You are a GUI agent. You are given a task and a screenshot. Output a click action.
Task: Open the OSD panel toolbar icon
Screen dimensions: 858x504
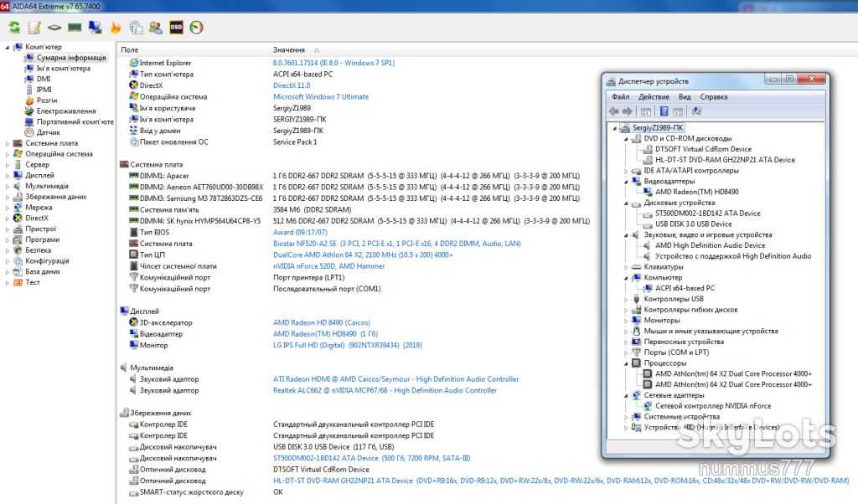pyautogui.click(x=176, y=28)
